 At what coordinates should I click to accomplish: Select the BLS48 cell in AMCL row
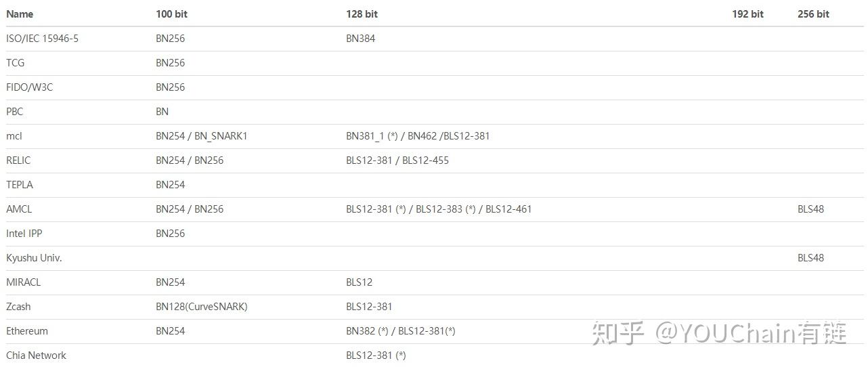click(810, 209)
